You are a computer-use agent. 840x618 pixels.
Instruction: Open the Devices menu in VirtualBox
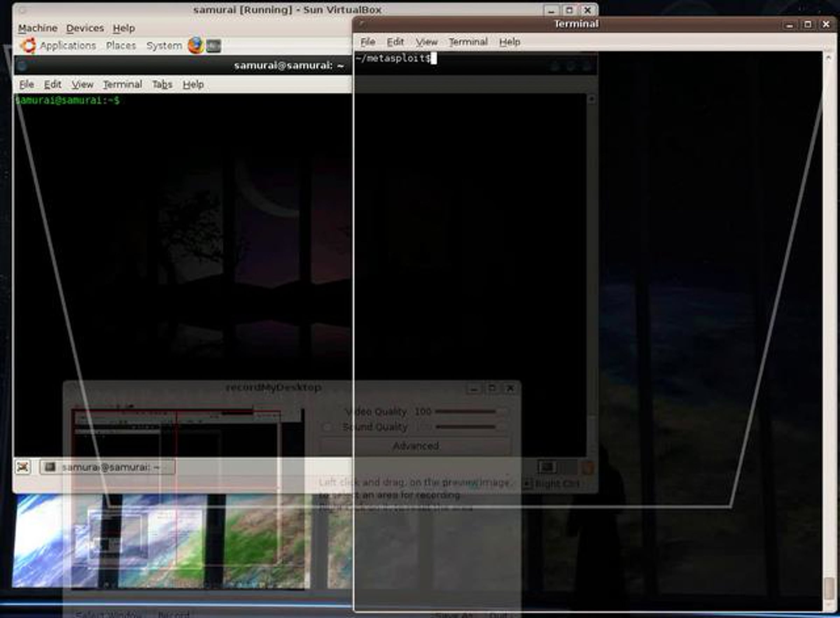click(85, 28)
